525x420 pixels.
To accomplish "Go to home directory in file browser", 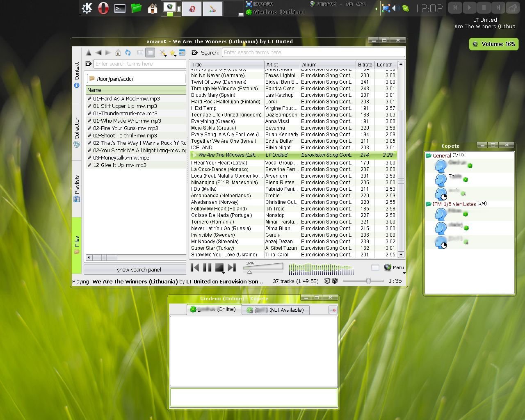I will (118, 52).
